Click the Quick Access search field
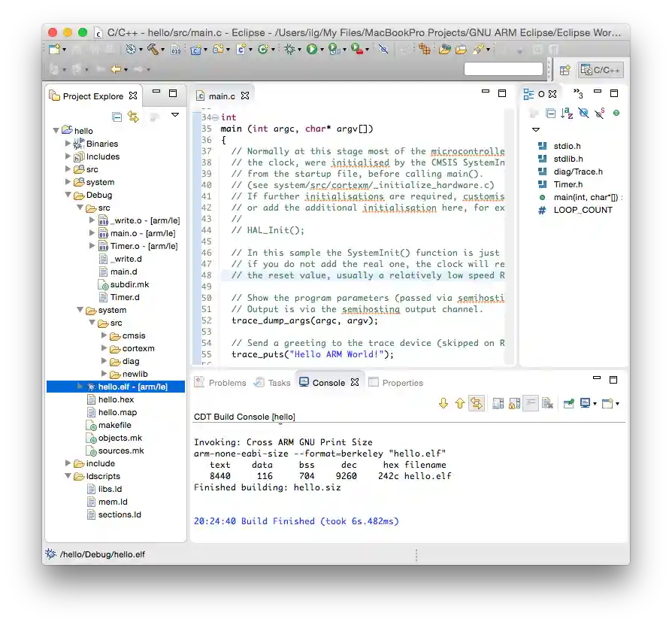Image resolution: width=672 pixels, height=625 pixels. coord(503,70)
